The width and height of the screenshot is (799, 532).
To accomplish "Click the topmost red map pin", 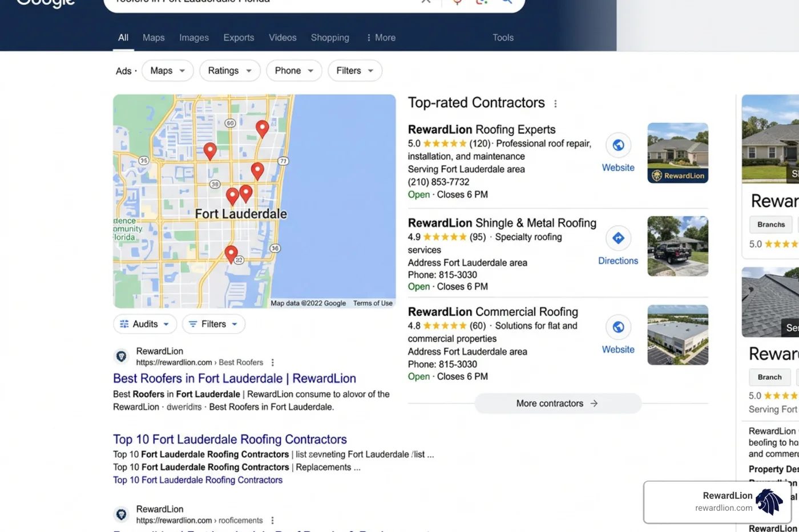I will 262,128.
